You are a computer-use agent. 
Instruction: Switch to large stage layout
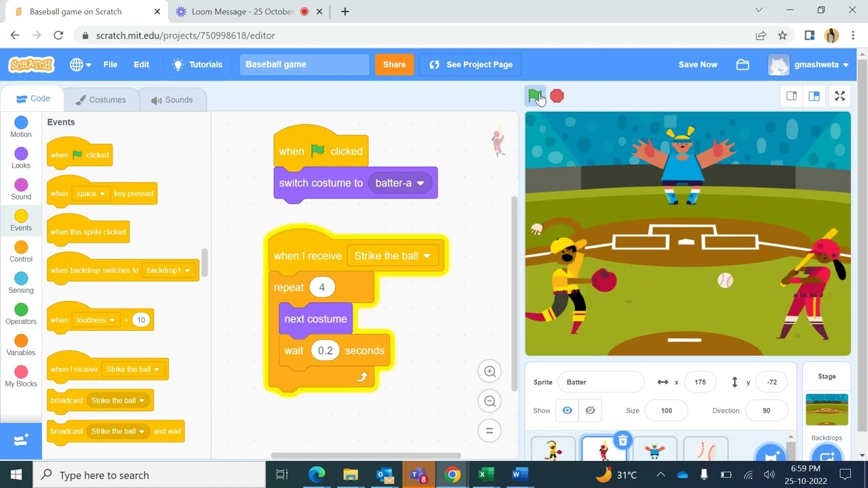click(x=814, y=96)
